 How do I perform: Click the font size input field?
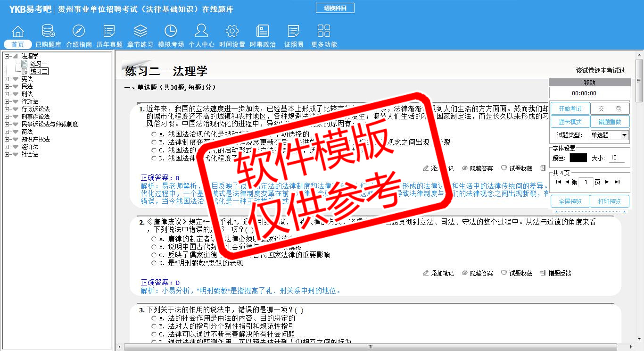point(617,158)
